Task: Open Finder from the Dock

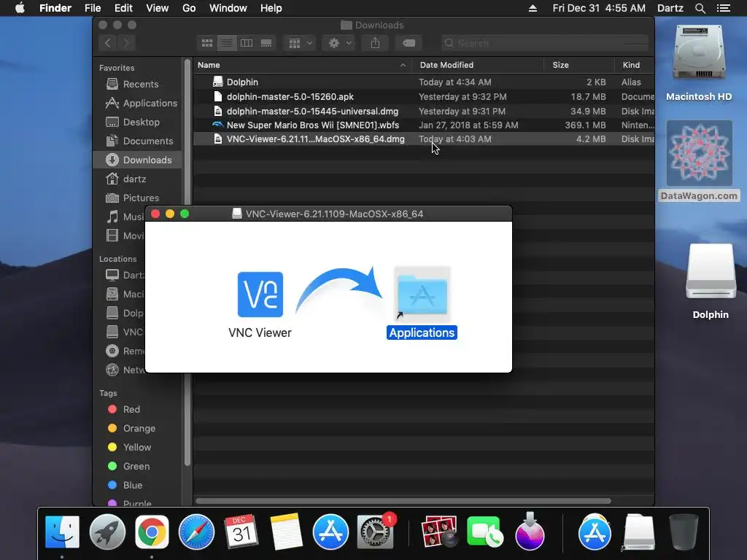Action: pyautogui.click(x=63, y=532)
